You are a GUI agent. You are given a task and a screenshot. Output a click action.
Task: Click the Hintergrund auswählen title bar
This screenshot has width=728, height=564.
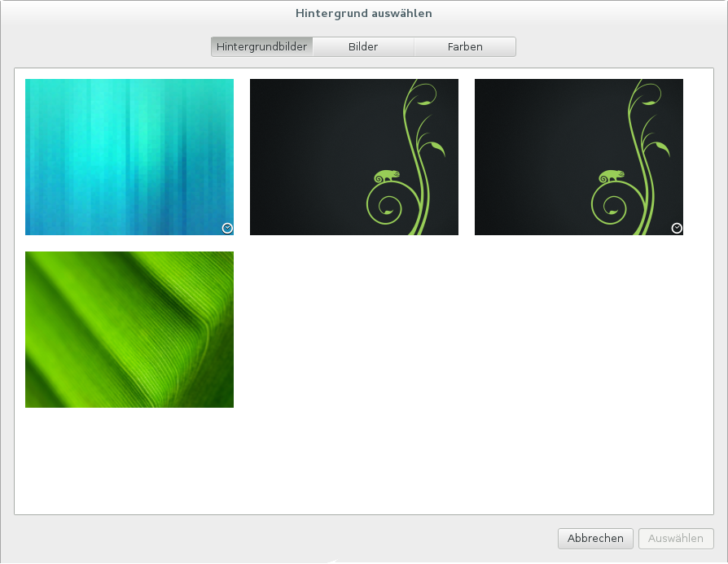[x=363, y=13]
